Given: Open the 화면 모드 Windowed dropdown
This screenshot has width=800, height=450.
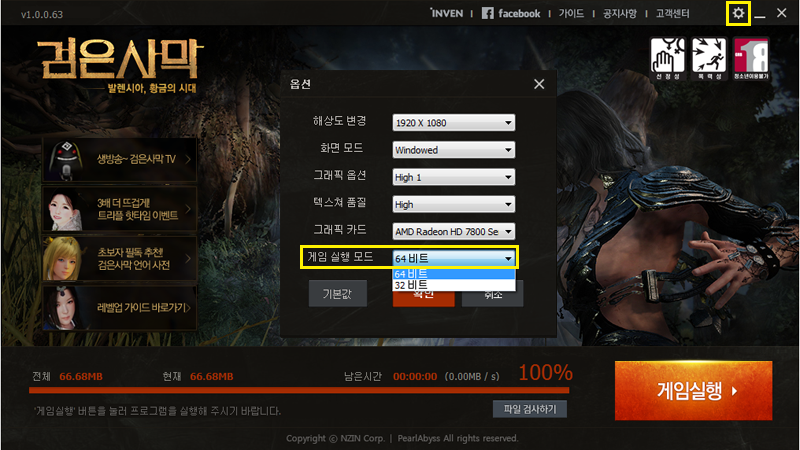Looking at the screenshot, I should 453,150.
